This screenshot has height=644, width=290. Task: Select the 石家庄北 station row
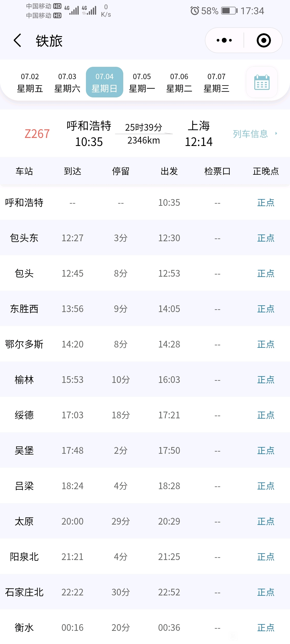point(145,592)
